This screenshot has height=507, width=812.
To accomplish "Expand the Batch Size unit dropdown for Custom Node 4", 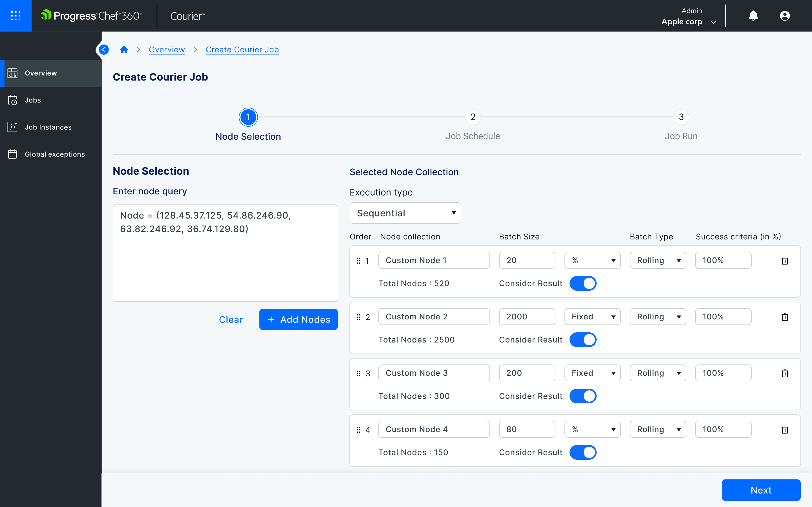I will tap(592, 429).
